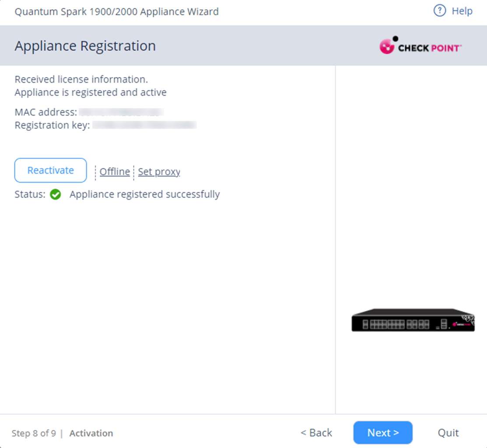Go to the next wizard step
Viewport: 487px width, 448px height.
point(383,433)
